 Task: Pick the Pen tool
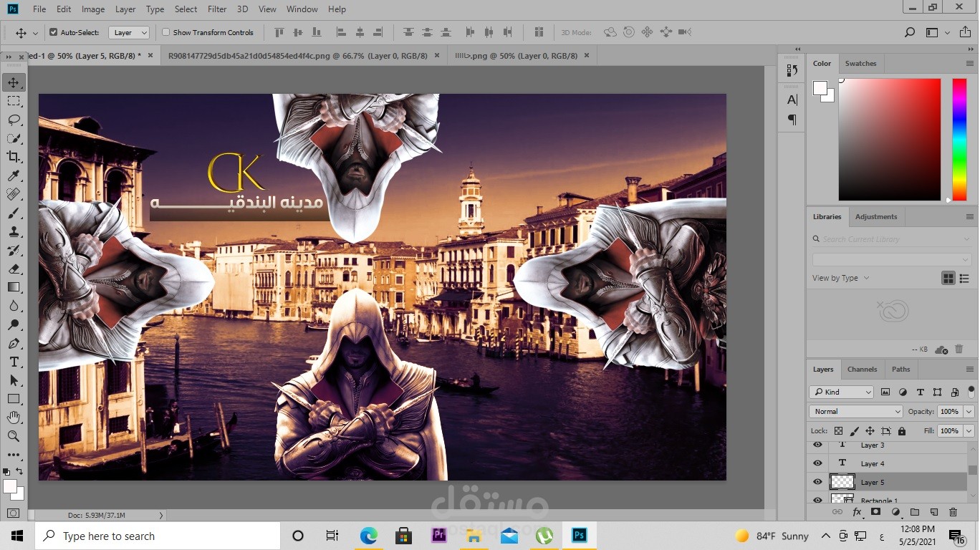[x=14, y=343]
